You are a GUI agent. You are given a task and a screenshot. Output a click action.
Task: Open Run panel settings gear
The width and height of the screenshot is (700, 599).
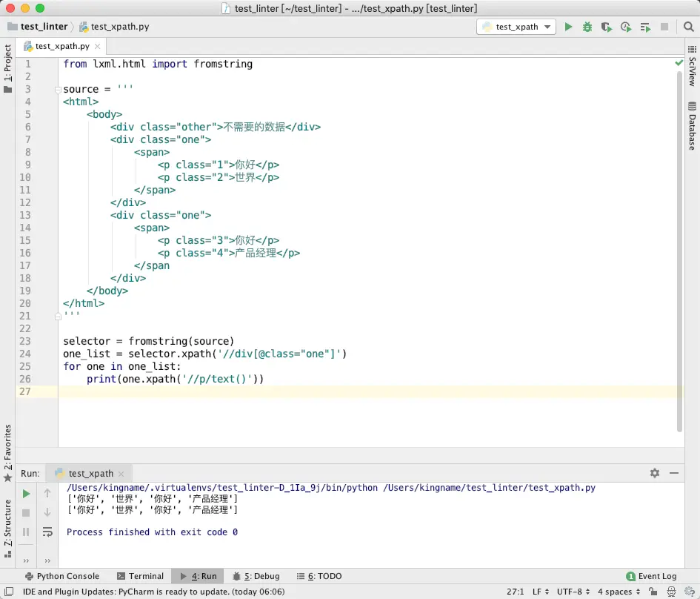pyautogui.click(x=655, y=473)
